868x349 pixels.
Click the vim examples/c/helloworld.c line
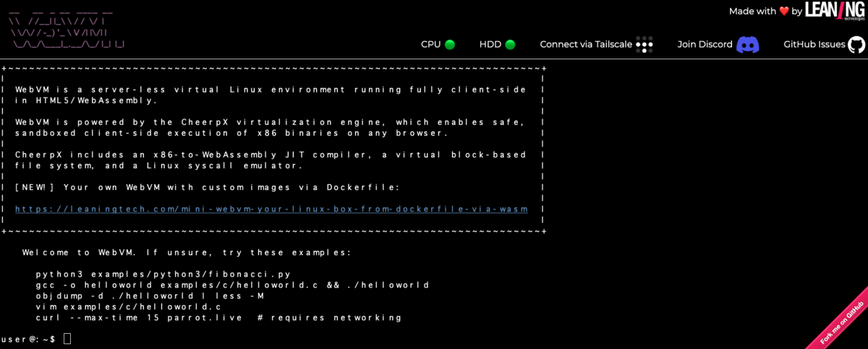click(129, 307)
